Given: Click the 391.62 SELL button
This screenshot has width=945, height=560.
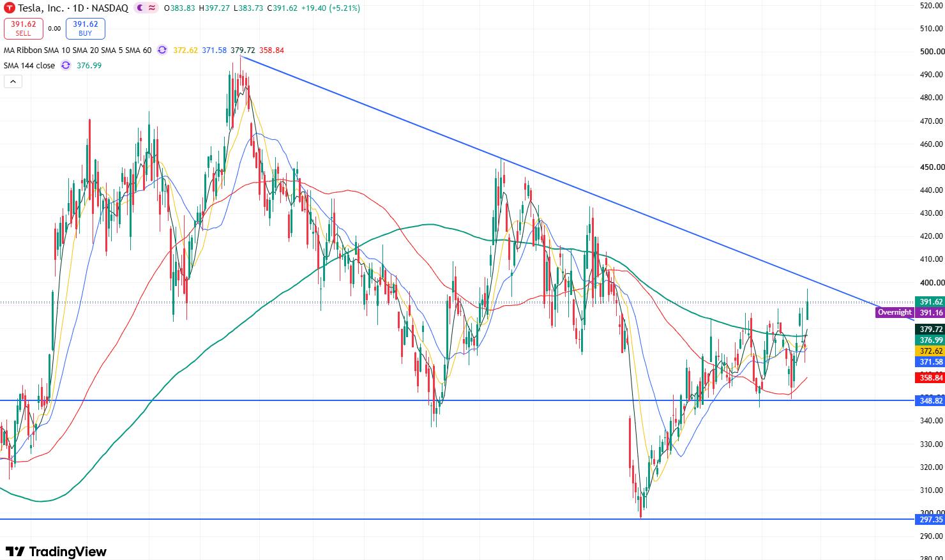Looking at the screenshot, I should [24, 29].
